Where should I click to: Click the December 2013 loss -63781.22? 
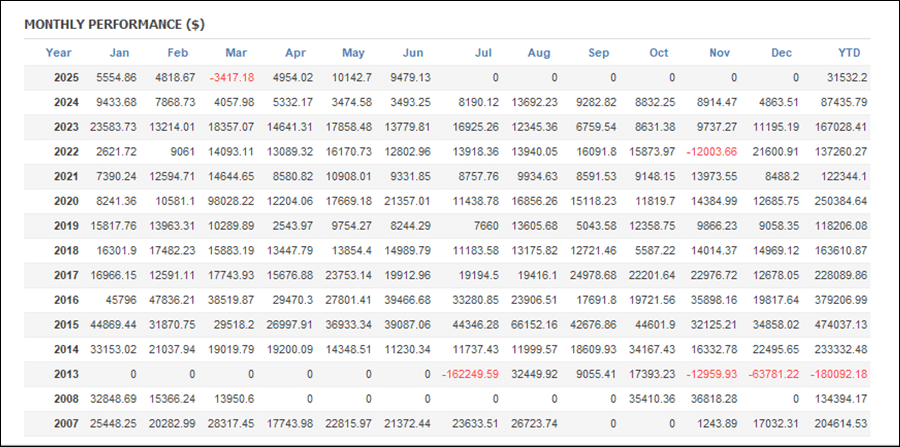click(x=774, y=374)
